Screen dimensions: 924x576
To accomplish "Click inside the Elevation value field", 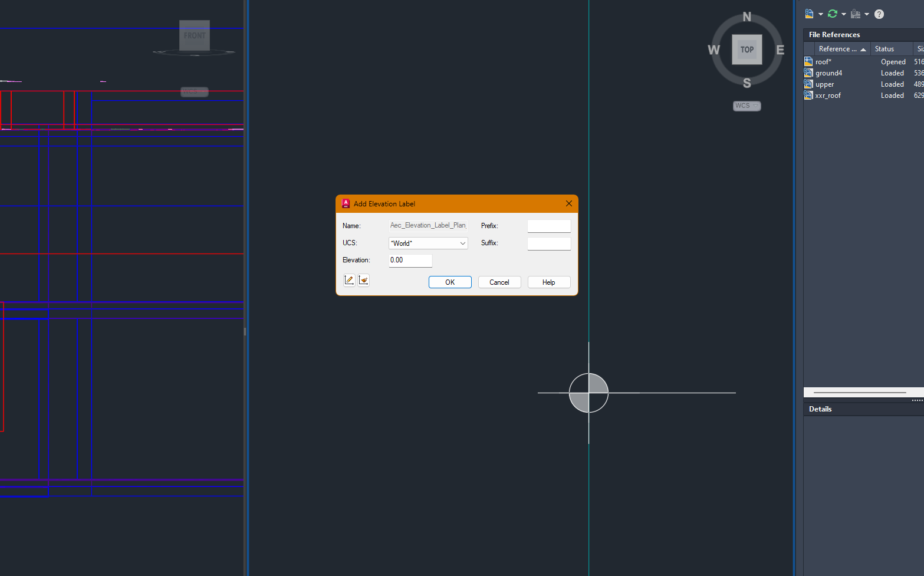I will click(410, 260).
